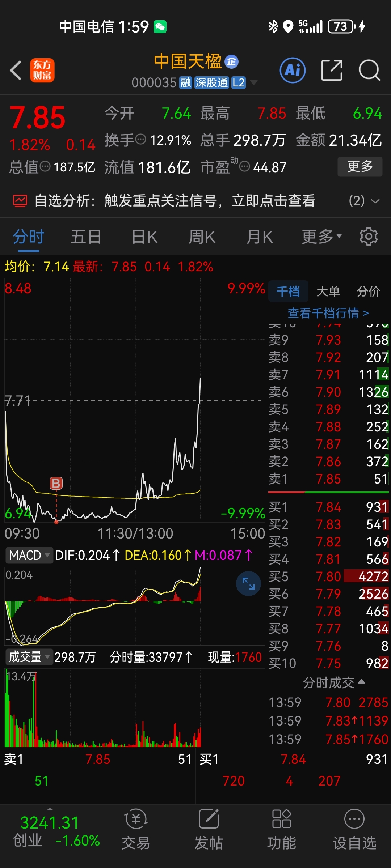391x868 pixels.
Task: Tap the 7.85 latest price
Action: [37, 118]
